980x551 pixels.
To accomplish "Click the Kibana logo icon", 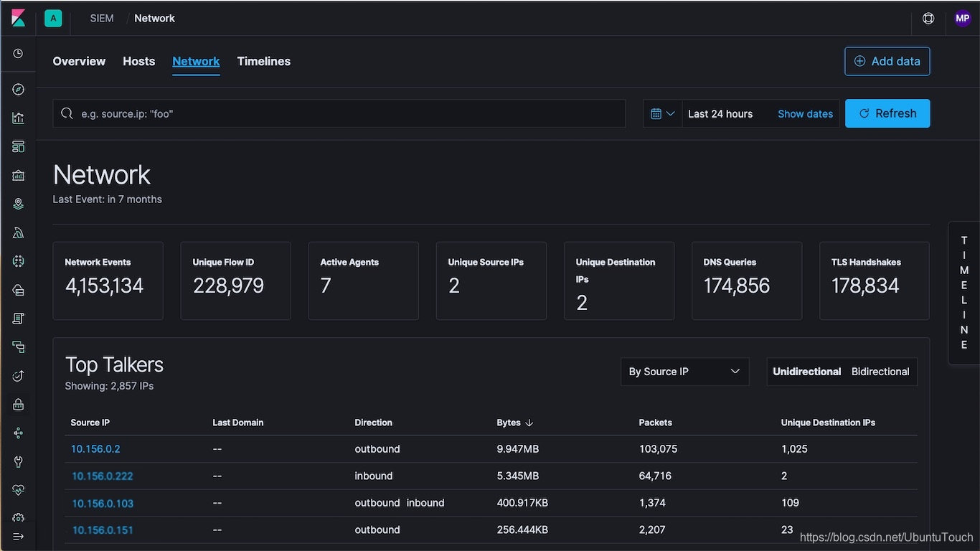I will click(18, 18).
